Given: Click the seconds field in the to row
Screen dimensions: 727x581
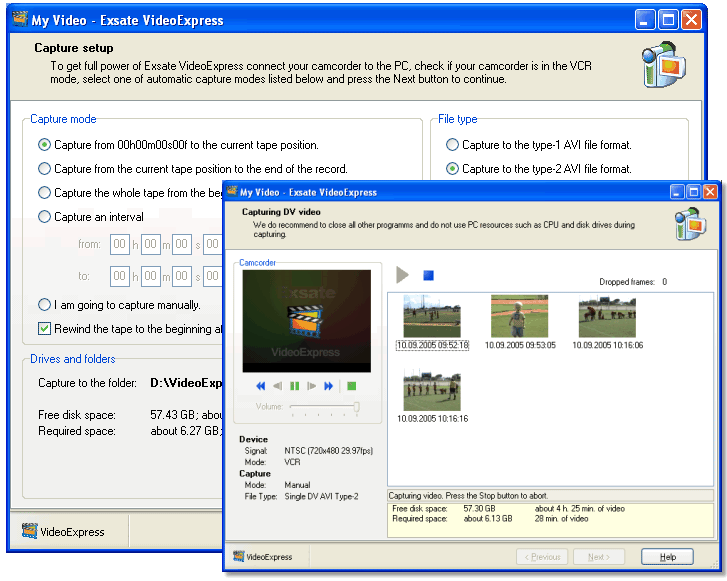Looking at the screenshot, I should (182, 276).
